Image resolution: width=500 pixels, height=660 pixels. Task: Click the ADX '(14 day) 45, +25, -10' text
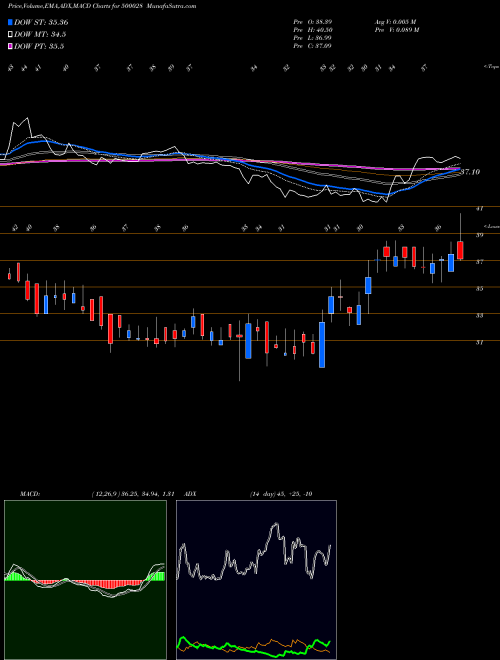tap(281, 494)
